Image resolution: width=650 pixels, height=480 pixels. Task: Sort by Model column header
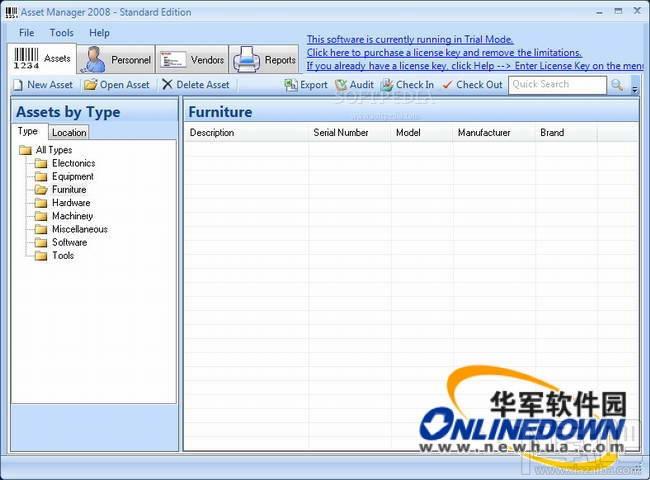click(422, 133)
